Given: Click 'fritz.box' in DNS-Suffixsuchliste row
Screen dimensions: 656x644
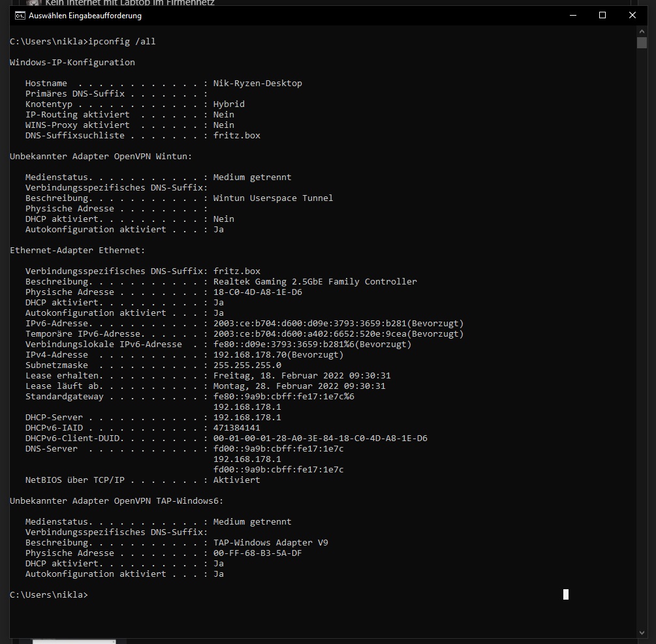Looking at the screenshot, I should click(x=237, y=136).
